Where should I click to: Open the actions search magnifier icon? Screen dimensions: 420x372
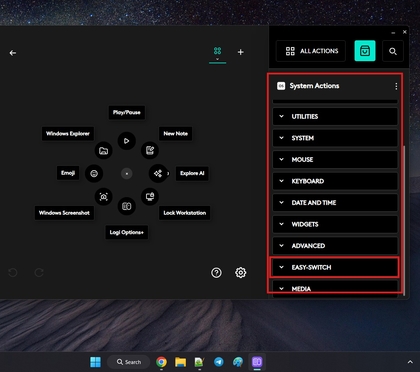[393, 51]
